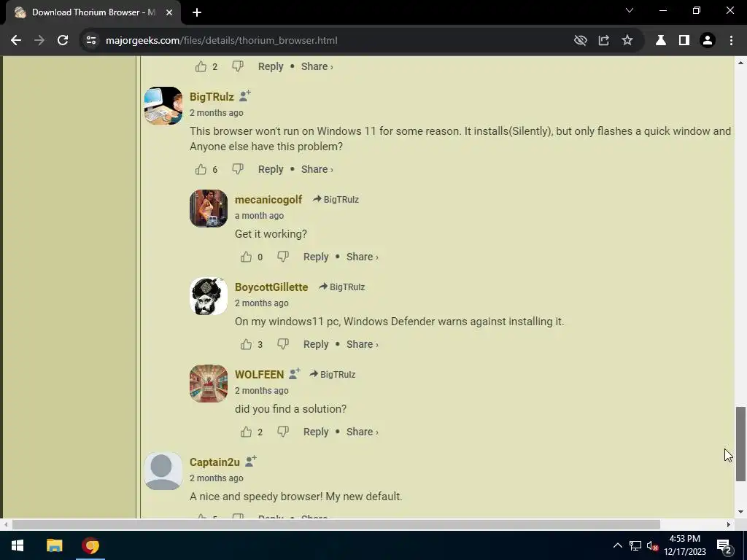View site information icon in address bar
Screen dimensions: 747x560
(91, 41)
